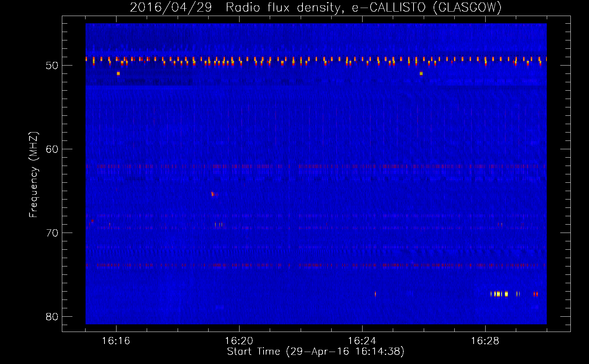Image resolution: width=589 pixels, height=364 pixels.
Task: Click the x-axis label "Start Time (29-Apr-16 16:14:38)"
Action: (316, 352)
